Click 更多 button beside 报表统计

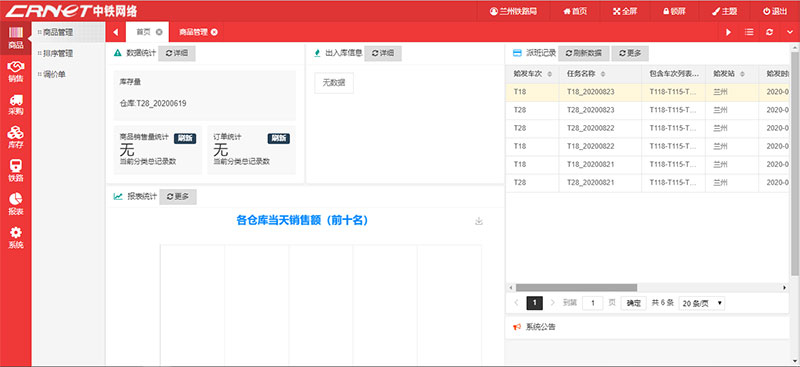178,197
